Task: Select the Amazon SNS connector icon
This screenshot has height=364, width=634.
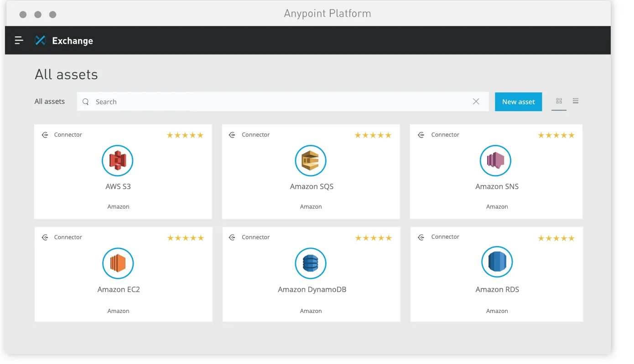Action: click(495, 160)
